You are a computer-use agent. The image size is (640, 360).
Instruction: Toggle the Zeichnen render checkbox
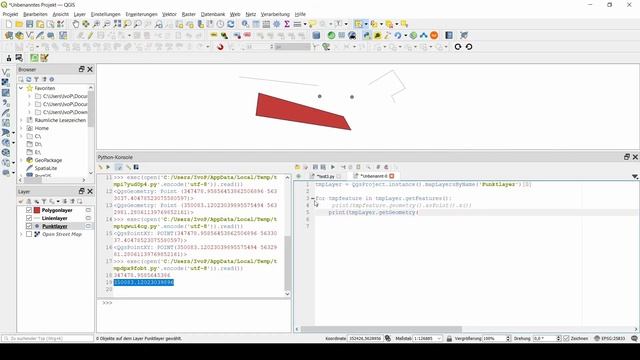pos(566,338)
